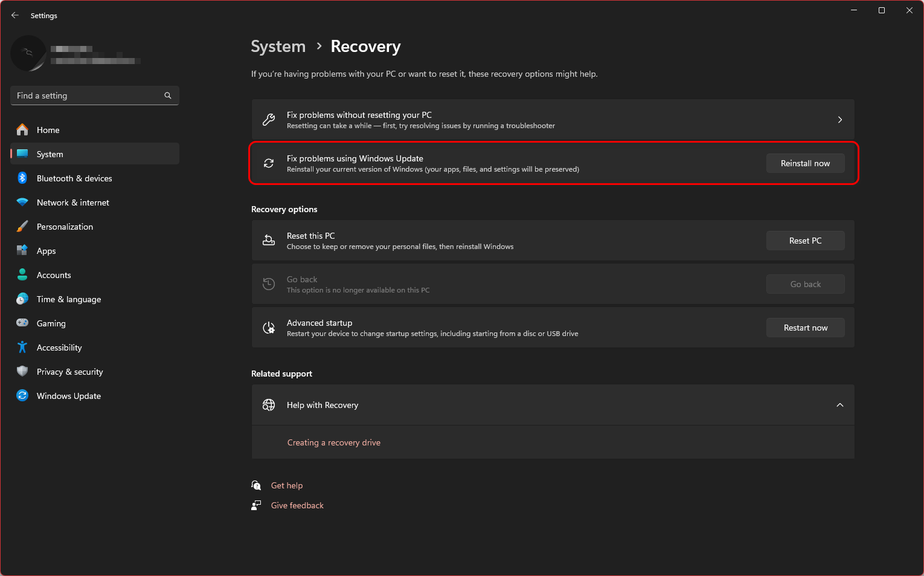Image resolution: width=924 pixels, height=576 pixels.
Task: Open Fix problems without resetting chevron
Action: [x=839, y=120]
